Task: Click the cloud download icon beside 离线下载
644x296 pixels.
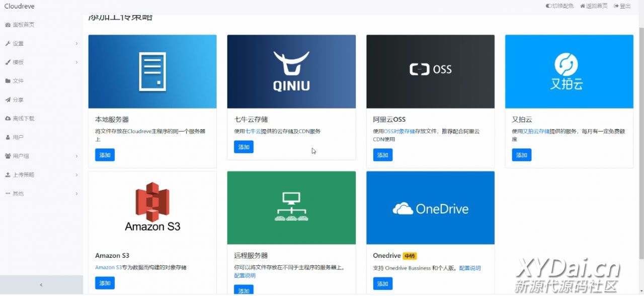Action: click(8, 119)
